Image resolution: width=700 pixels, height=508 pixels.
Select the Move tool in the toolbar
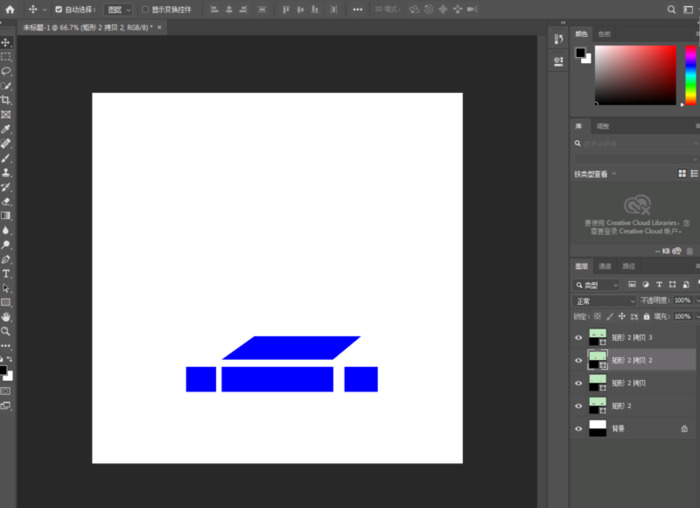6,43
